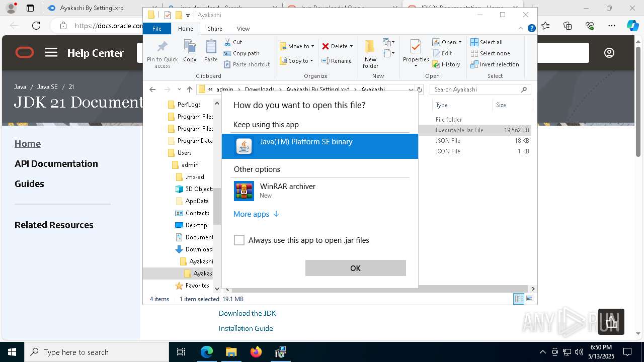Click Select all in the ribbon
The height and width of the screenshot is (362, 644).
click(x=487, y=42)
